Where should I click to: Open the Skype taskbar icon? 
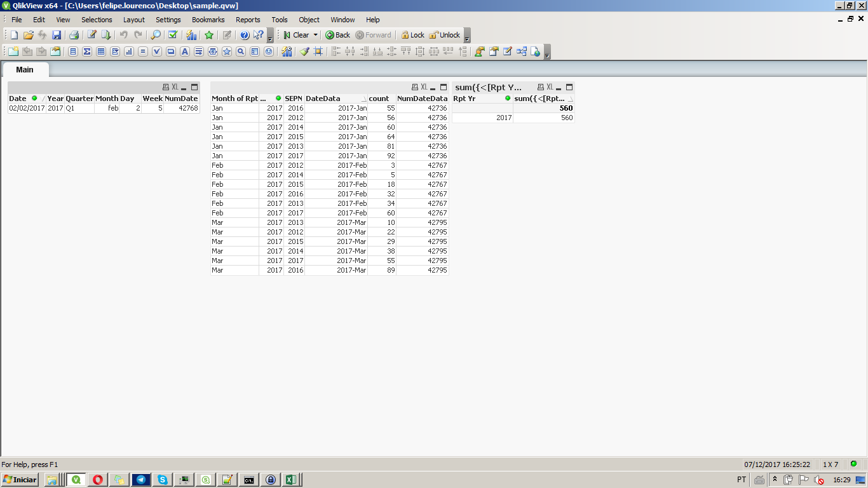[x=163, y=480]
